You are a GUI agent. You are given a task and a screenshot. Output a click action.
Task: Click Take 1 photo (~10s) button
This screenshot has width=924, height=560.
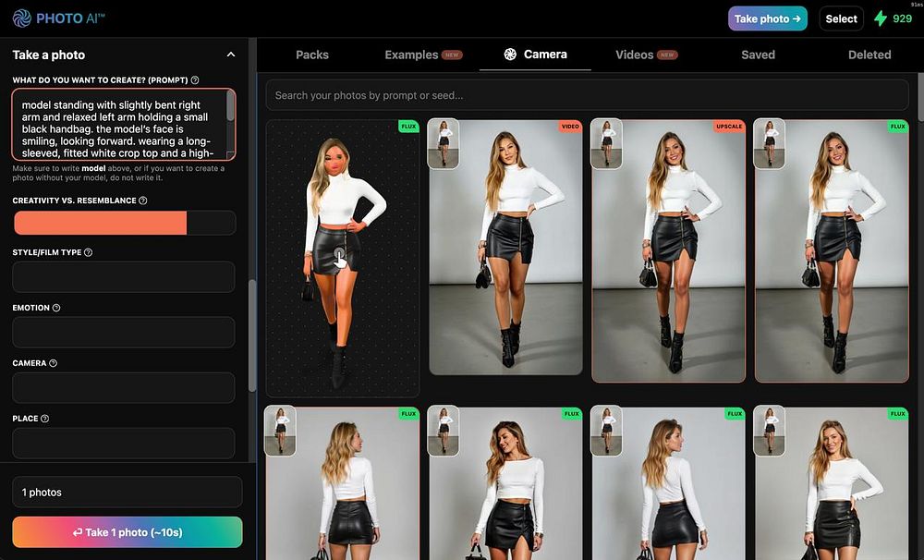(x=128, y=532)
